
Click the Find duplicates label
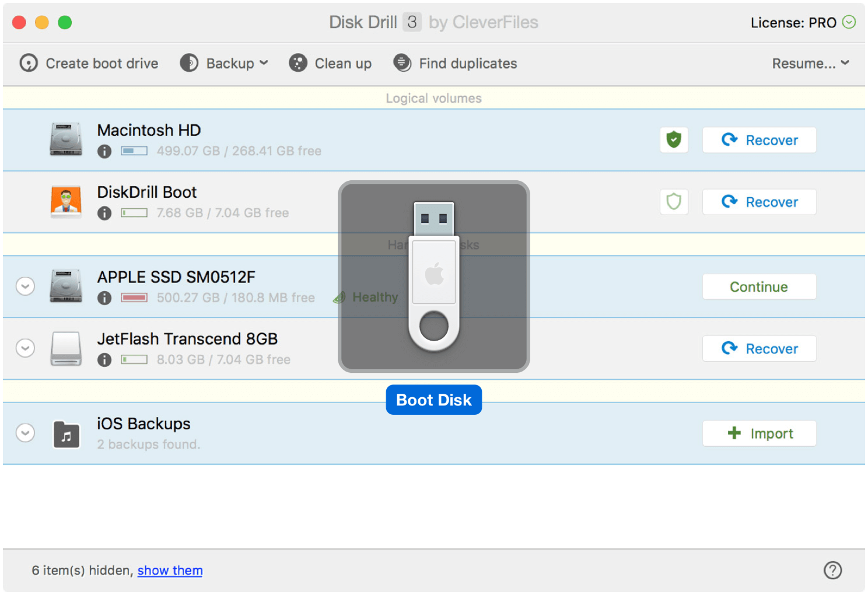pyautogui.click(x=468, y=63)
